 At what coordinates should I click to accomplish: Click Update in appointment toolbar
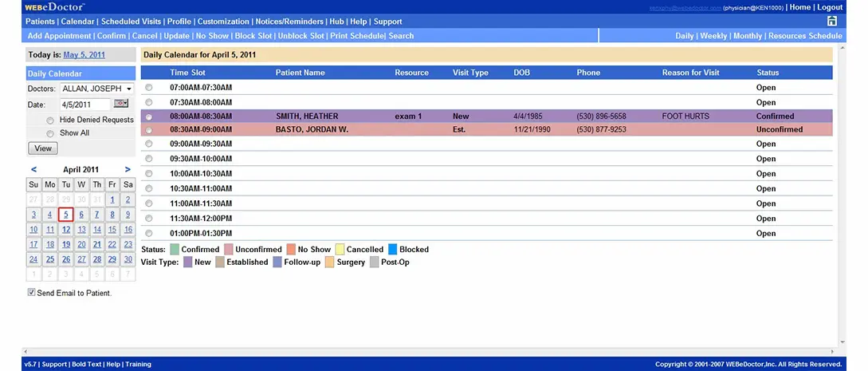(177, 36)
